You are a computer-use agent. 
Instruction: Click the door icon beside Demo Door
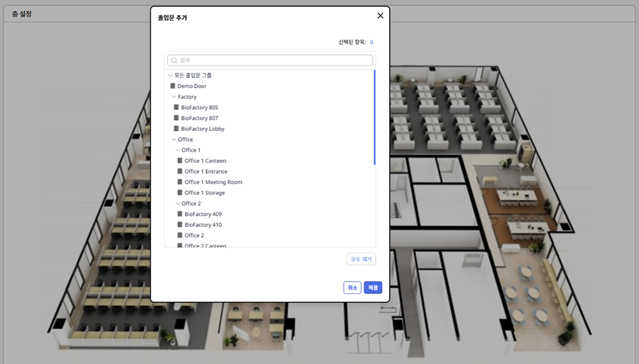point(173,86)
